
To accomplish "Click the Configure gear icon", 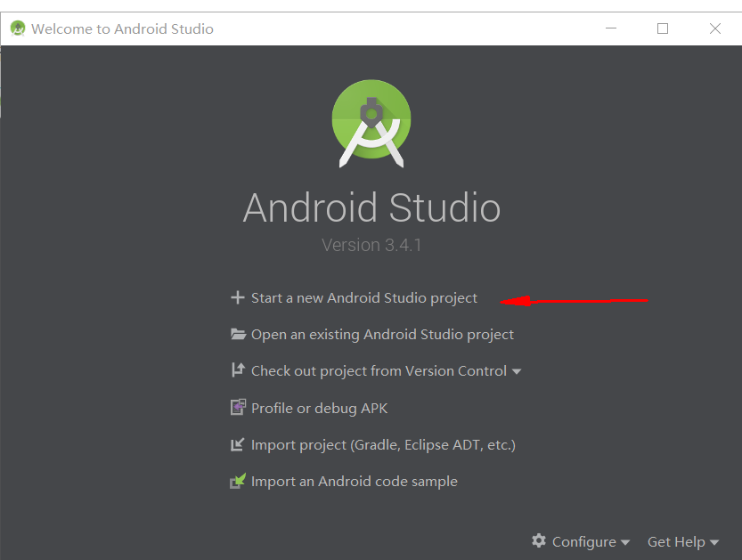I will (539, 541).
